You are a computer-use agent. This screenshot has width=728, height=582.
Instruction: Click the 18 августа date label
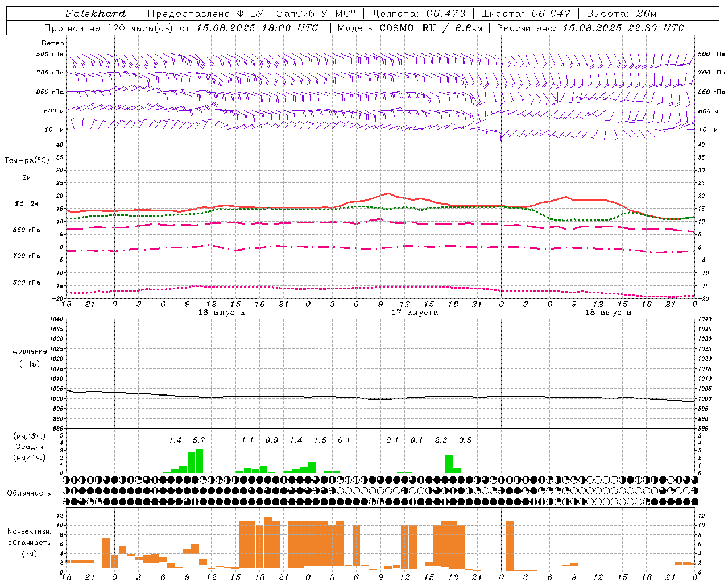pyautogui.click(x=608, y=313)
